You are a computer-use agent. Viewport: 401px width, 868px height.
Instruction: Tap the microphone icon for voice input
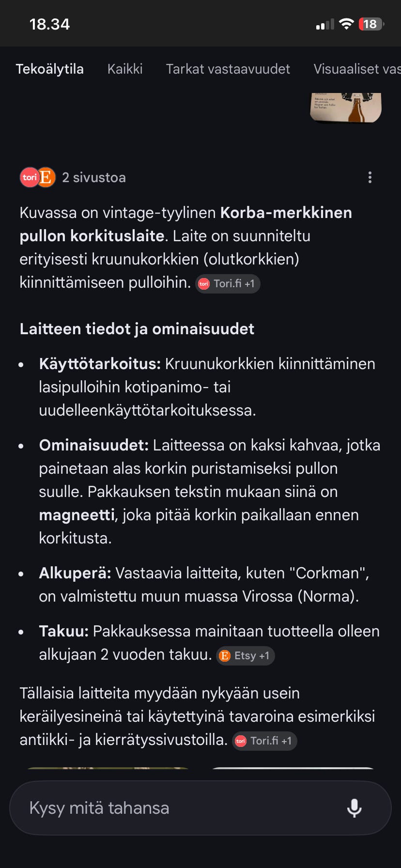click(x=355, y=808)
